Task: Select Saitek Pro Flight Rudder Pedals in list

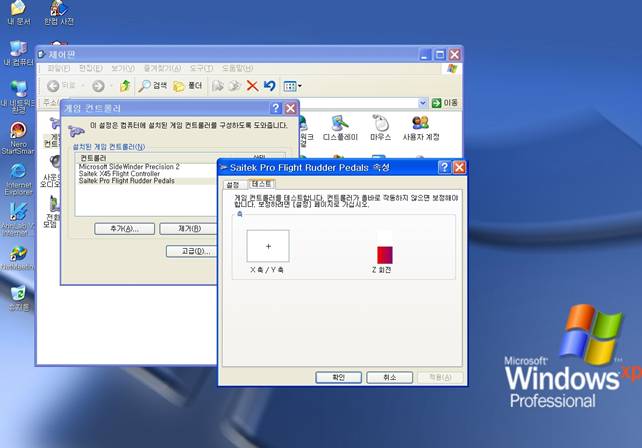Action: [x=127, y=181]
